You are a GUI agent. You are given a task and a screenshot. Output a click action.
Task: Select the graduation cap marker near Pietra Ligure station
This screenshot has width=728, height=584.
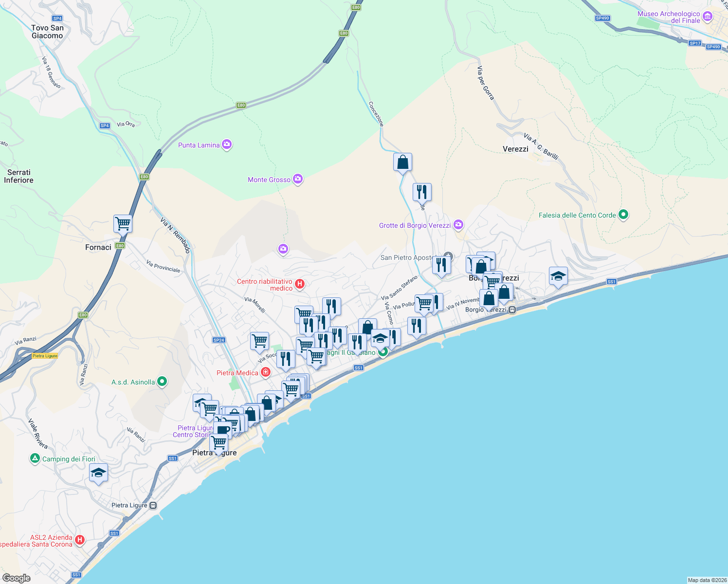pos(99,473)
